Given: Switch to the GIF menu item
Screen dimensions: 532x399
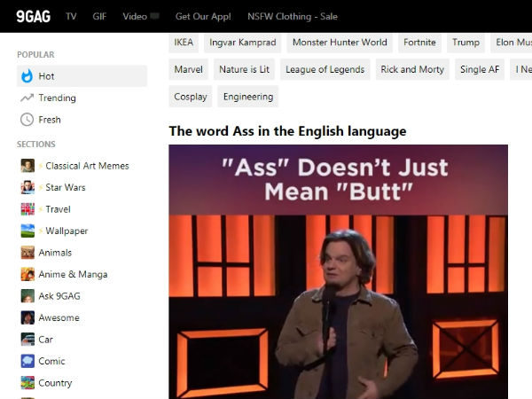Looking at the screenshot, I should (99, 16).
